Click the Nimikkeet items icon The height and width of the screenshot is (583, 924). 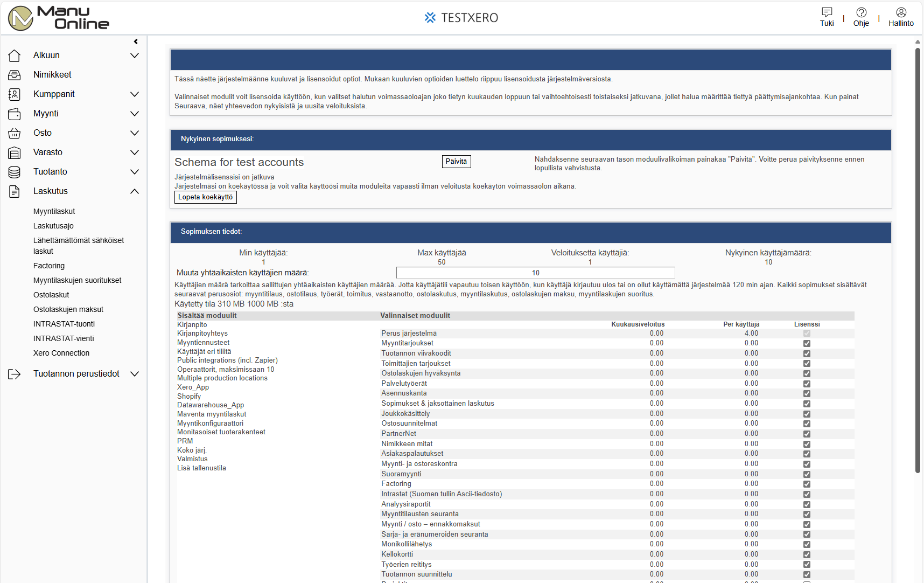click(15, 75)
